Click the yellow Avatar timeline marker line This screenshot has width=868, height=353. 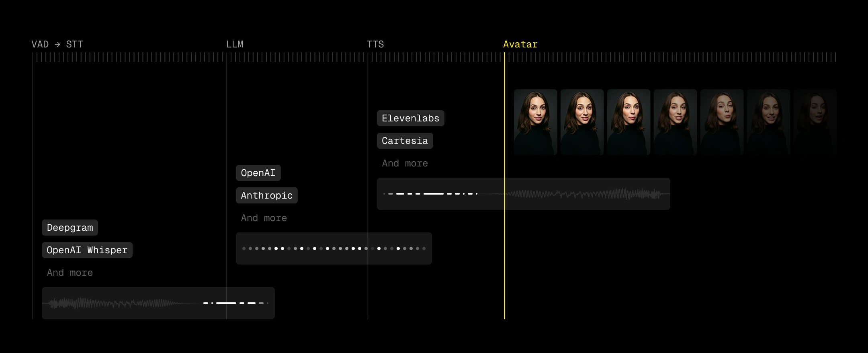point(504,186)
